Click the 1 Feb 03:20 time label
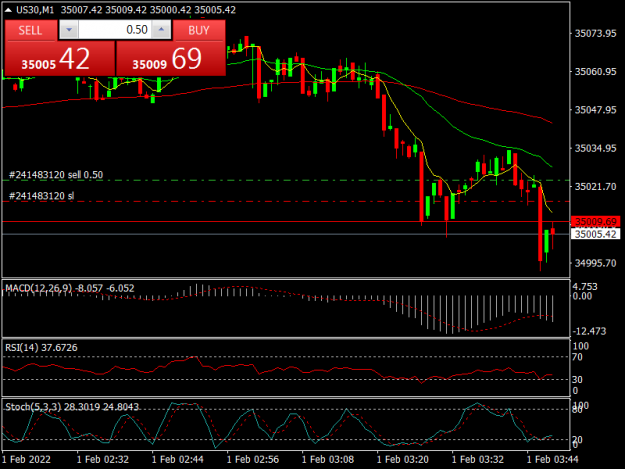The width and height of the screenshot is (625, 469). (403, 459)
